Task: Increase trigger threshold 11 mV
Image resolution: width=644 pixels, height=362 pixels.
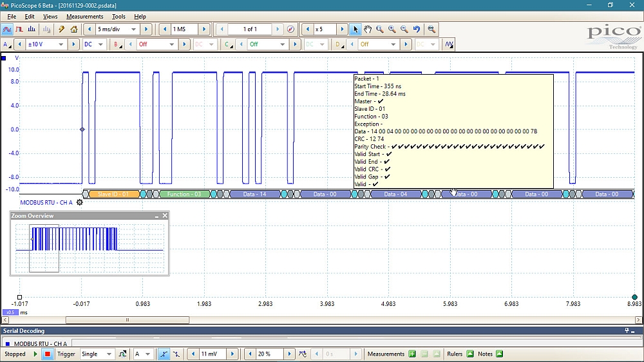Action: (232, 354)
